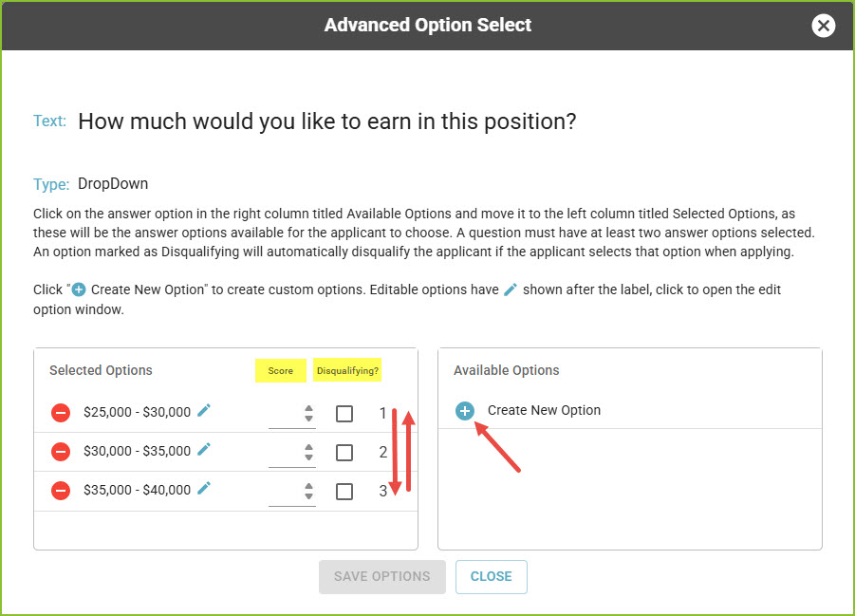Select the $30,000 - $35,000 option text

pos(137,451)
